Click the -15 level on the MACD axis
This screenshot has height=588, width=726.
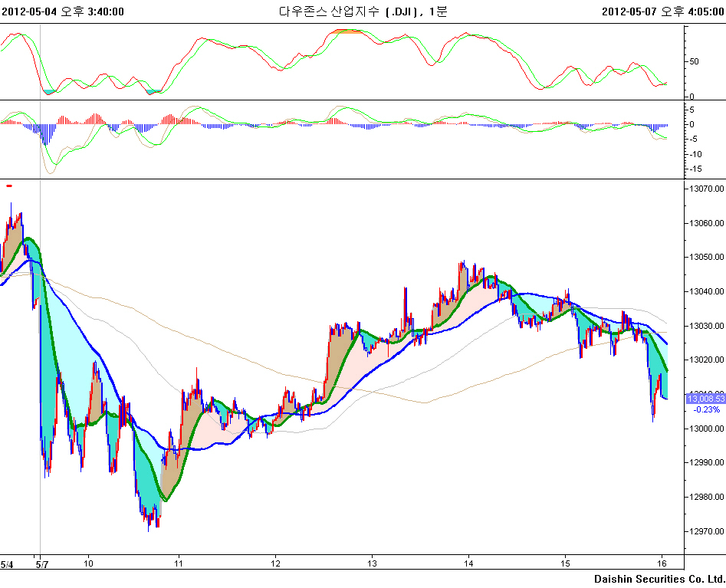coord(695,167)
